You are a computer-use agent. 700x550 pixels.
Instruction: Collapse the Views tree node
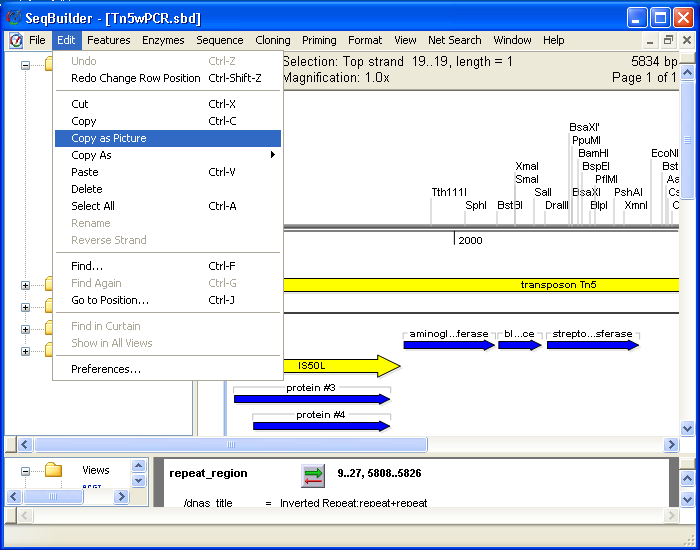click(25, 471)
